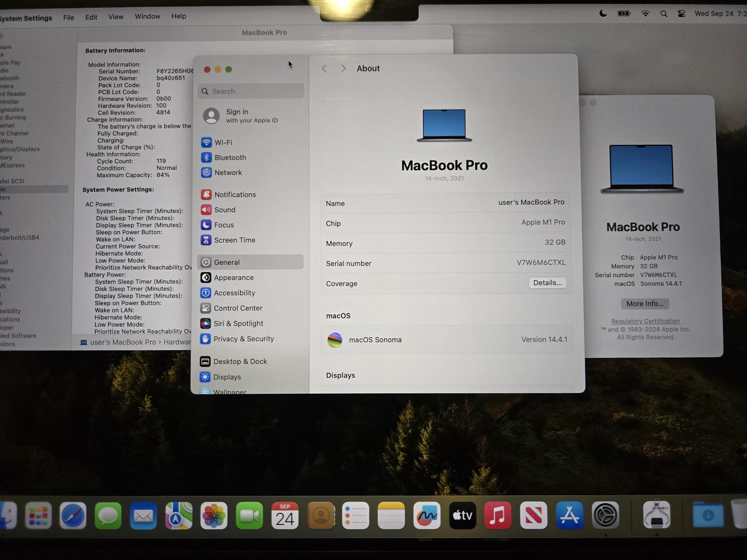Click the macOS Sonoma version row

pyautogui.click(x=447, y=340)
